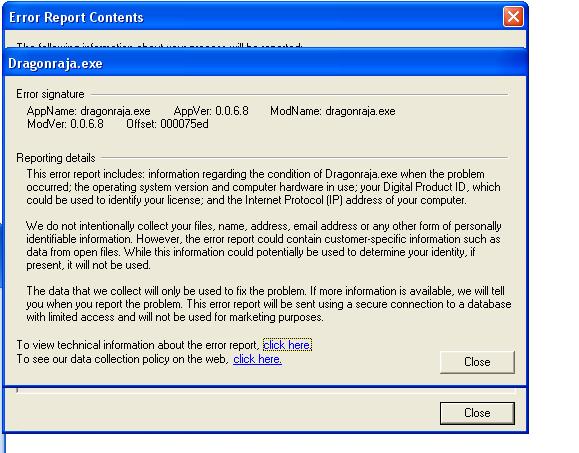The width and height of the screenshot is (579, 453).
Task: Click 'To view technical information' sentence text
Action: click(138, 345)
